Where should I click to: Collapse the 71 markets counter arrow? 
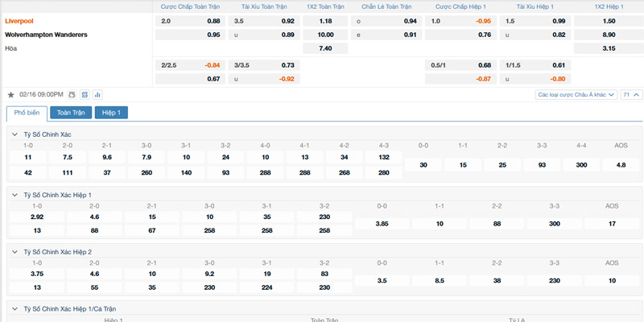(631, 95)
